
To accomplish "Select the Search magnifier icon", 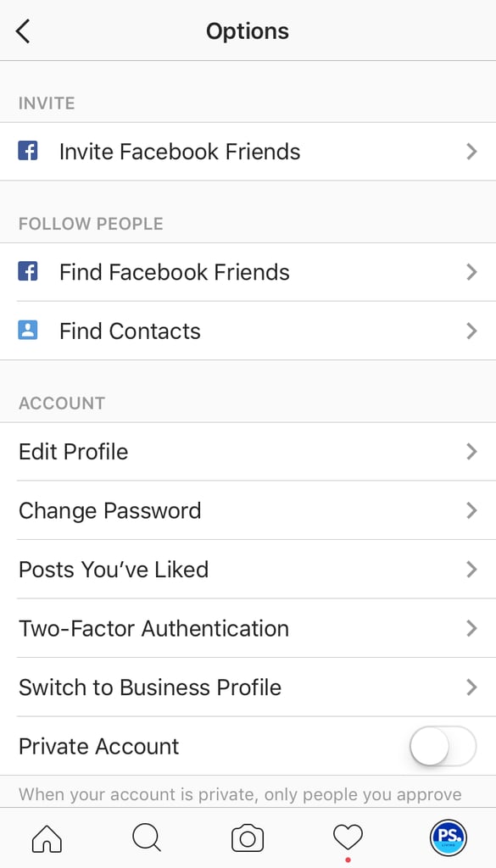I will click(146, 837).
